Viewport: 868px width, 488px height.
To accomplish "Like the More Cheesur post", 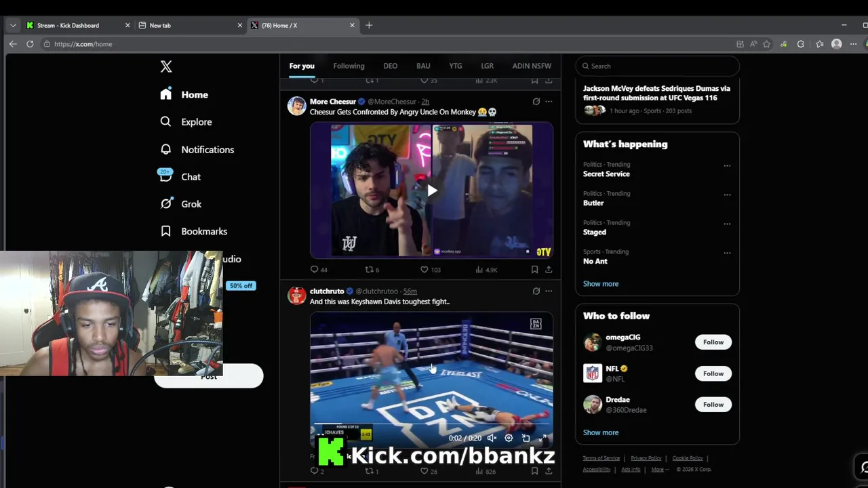I will (430, 270).
